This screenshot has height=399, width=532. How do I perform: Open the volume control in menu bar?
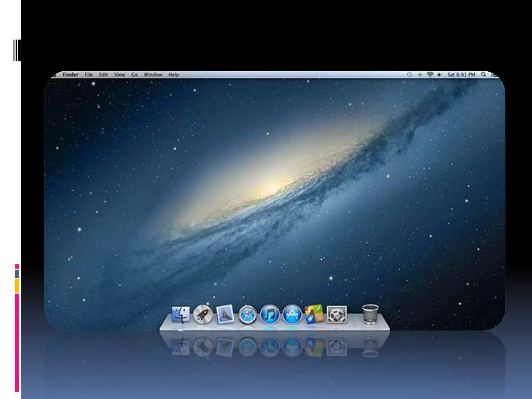click(439, 75)
